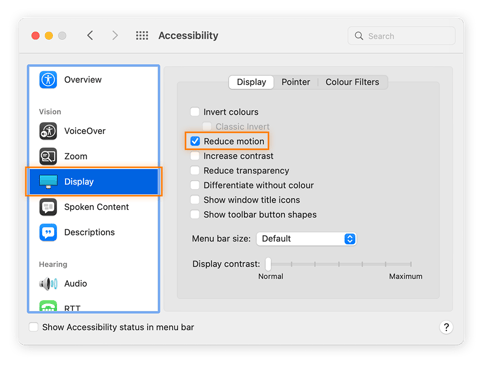Tick Show window title icons checkbox
This screenshot has width=482, height=365.
tap(195, 200)
